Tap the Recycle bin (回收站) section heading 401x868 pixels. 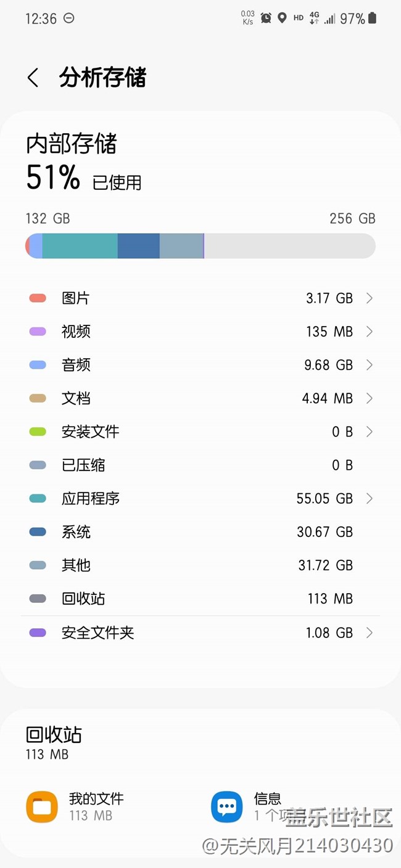[x=54, y=735]
